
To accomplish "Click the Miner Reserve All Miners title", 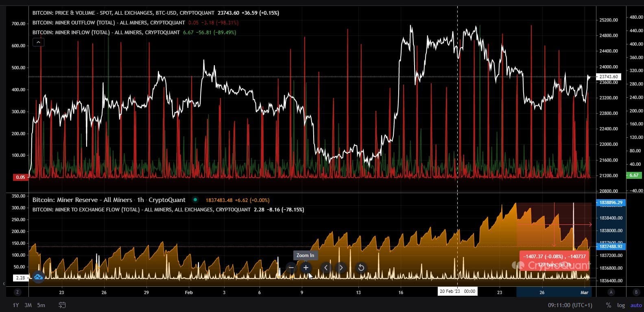I will (82, 200).
